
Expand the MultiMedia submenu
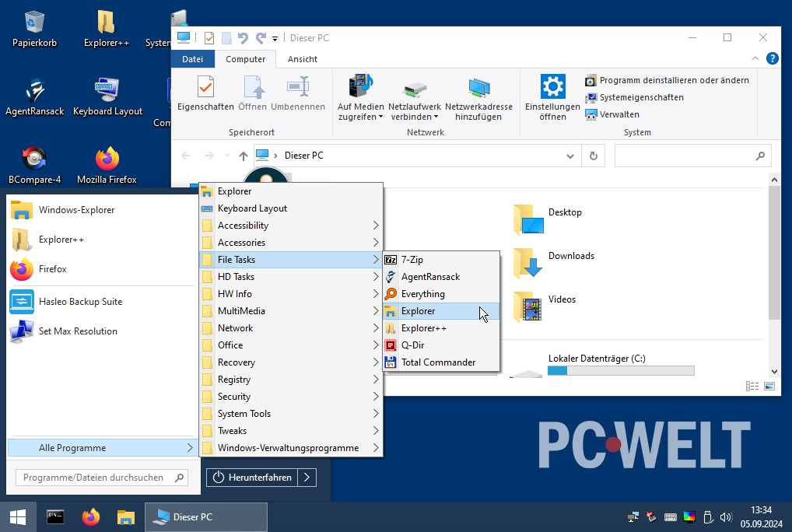[291, 311]
